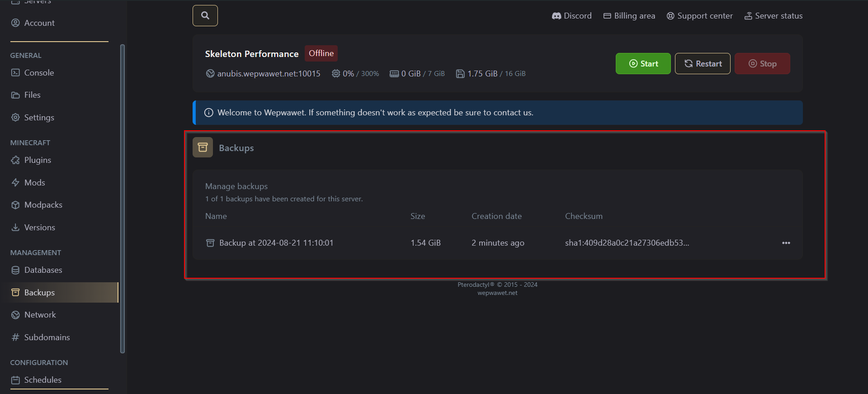Click the Backups header archive icon
Image resolution: width=868 pixels, height=394 pixels.
(x=203, y=147)
